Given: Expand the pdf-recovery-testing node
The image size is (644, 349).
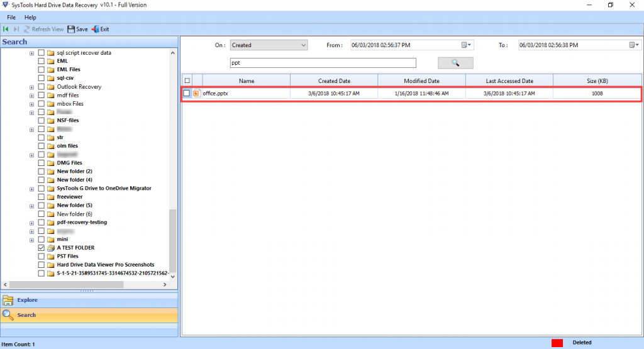Looking at the screenshot, I should pyautogui.click(x=31, y=223).
